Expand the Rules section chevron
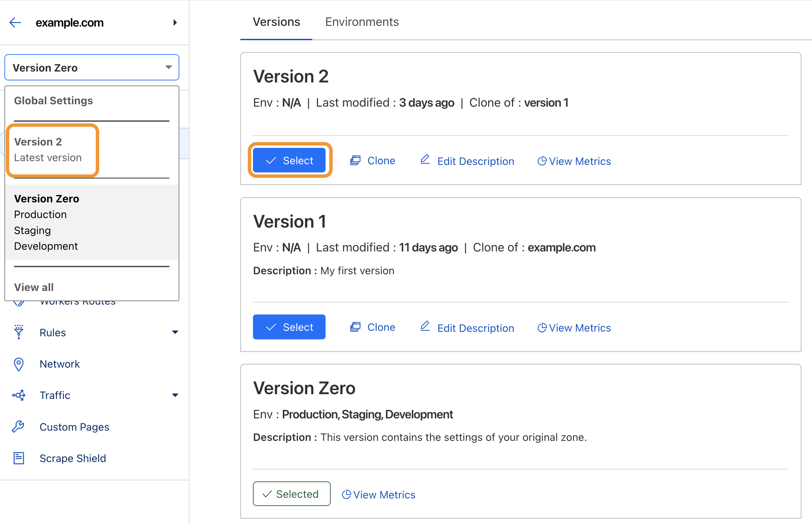 coord(175,332)
